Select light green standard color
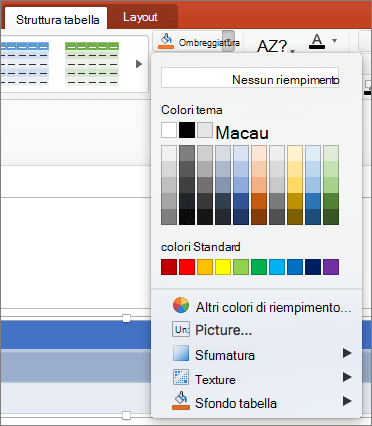 (x=241, y=267)
